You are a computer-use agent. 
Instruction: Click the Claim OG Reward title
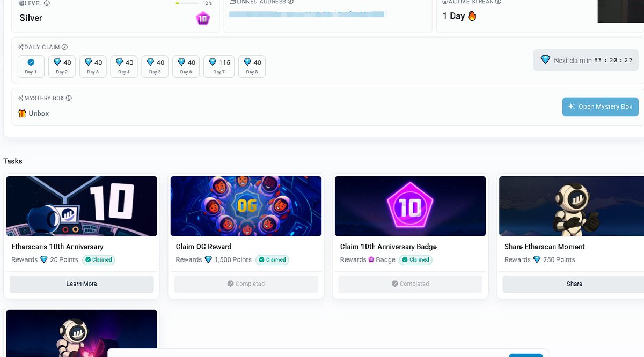[x=204, y=247]
